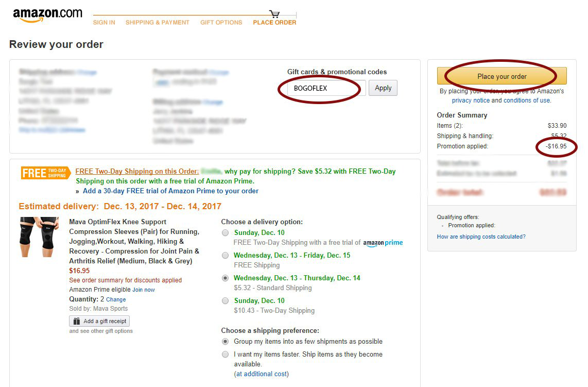Choose the $10.43 Two-Day Shipping option
The width and height of the screenshot is (588, 387).
pyautogui.click(x=225, y=301)
